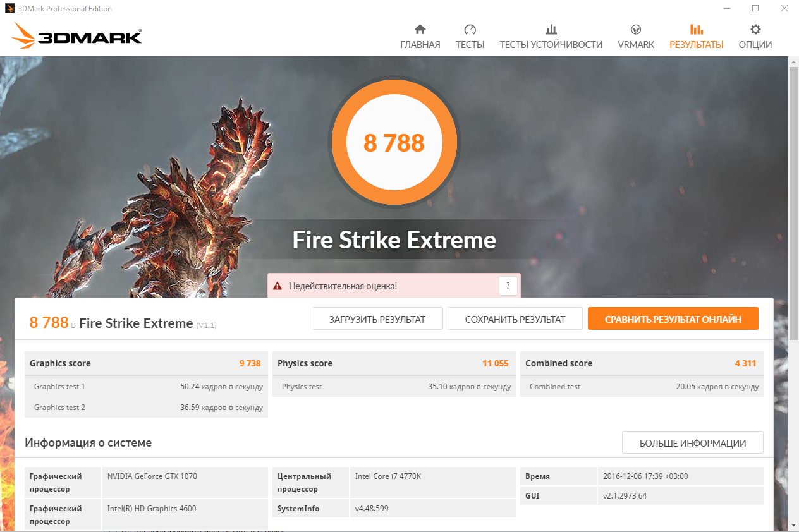The width and height of the screenshot is (799, 532).
Task: Maximize the 3DMark window
Action: coord(755,9)
